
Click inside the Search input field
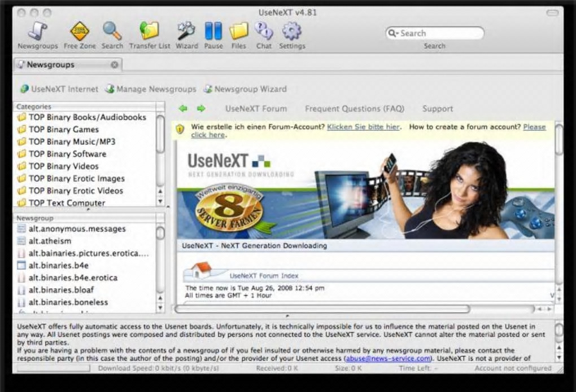click(435, 33)
